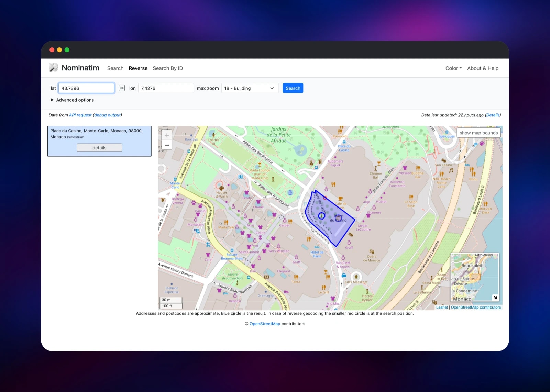Click the Place du Casino bus stop icon
This screenshot has width=550, height=392.
(344, 142)
